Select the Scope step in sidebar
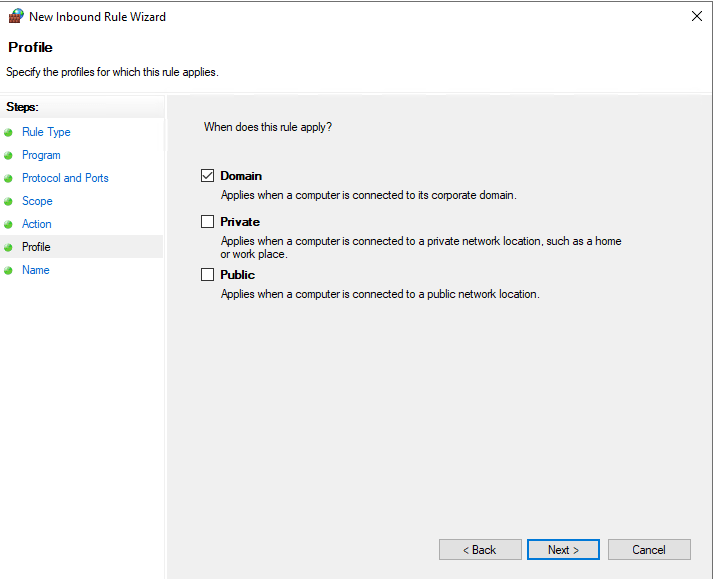The image size is (714, 579). click(x=37, y=201)
